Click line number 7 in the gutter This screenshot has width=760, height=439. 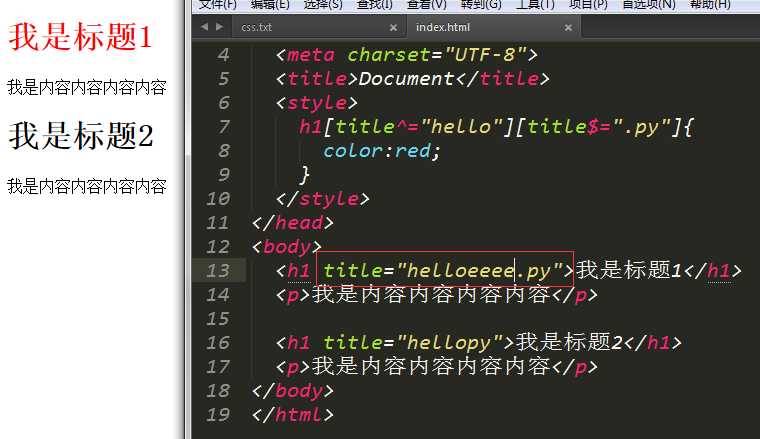223,126
